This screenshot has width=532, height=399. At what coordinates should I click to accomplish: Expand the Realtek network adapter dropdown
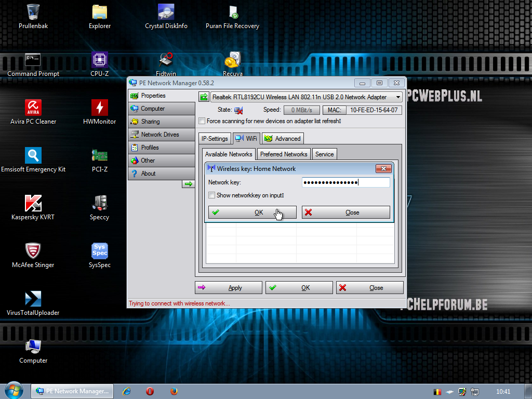[398, 97]
